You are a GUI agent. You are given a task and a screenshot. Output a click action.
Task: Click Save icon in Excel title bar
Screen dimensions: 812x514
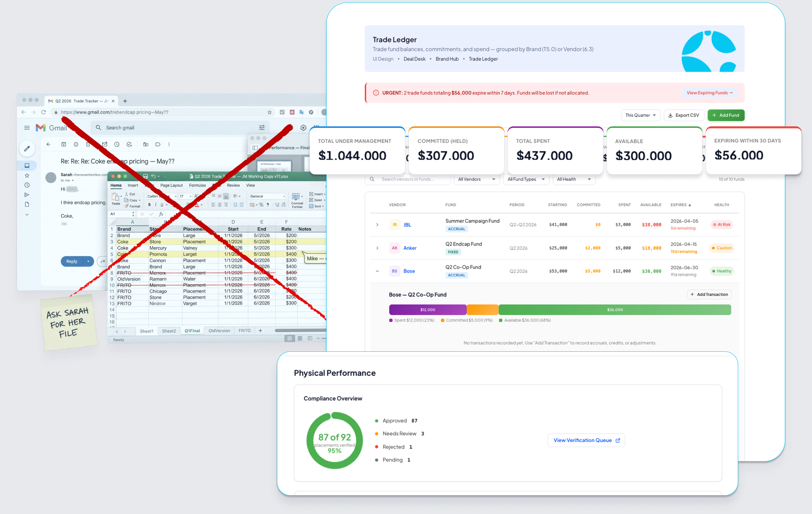point(145,176)
